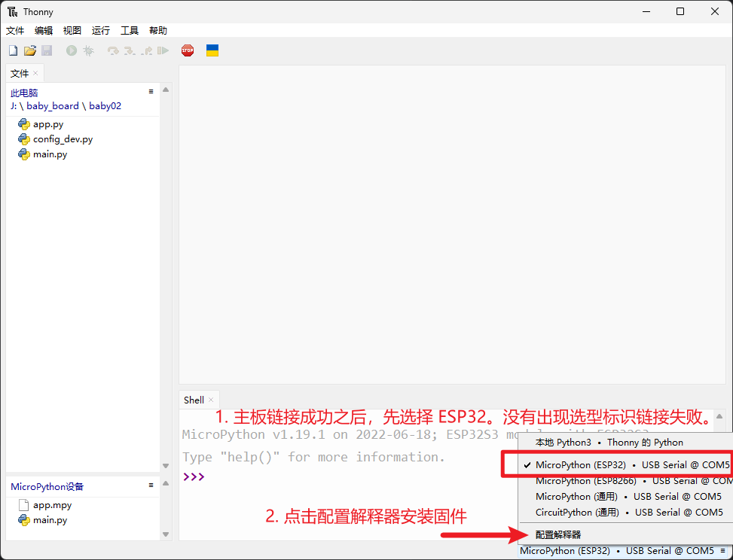Click up arrow of device files scrollbar
Image resolution: width=733 pixels, height=560 pixels.
click(x=166, y=483)
